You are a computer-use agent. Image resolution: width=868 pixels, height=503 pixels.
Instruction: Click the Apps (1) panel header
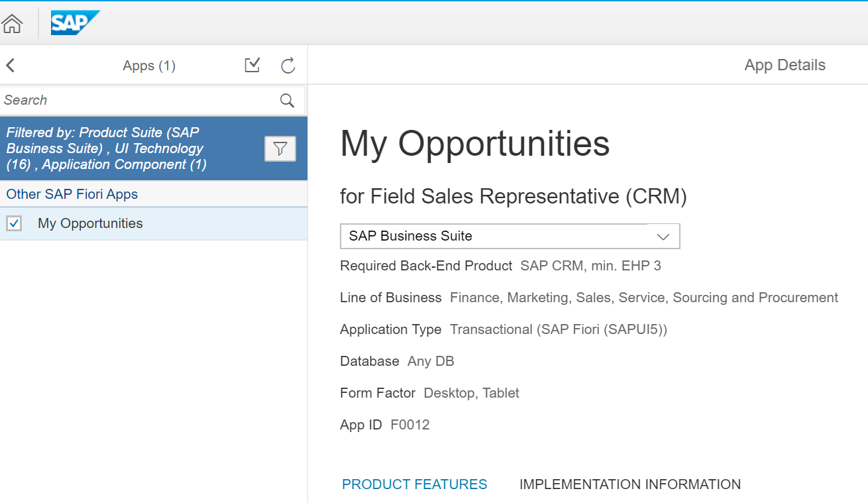(149, 65)
